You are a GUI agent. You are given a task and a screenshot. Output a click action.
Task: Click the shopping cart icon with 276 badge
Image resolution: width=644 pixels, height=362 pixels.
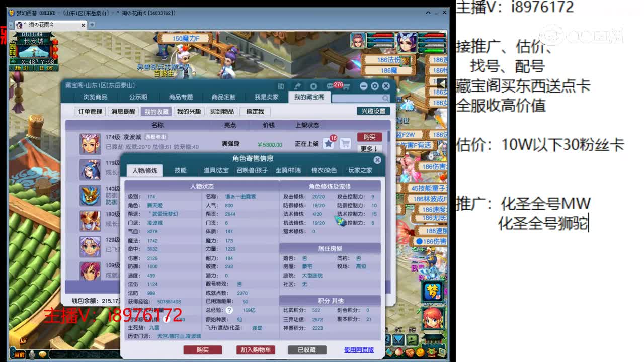(346, 85)
